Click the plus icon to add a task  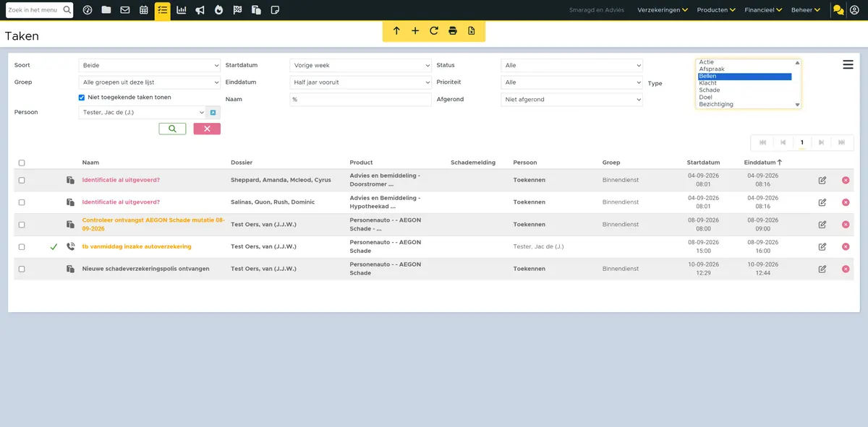click(x=415, y=31)
